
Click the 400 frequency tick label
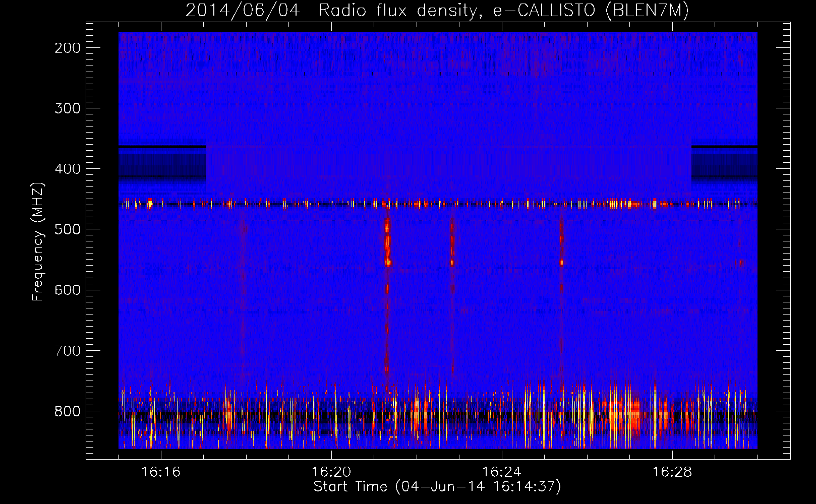tap(68, 169)
